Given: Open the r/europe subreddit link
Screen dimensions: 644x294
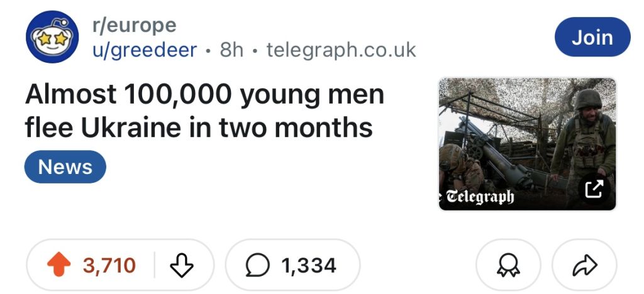Looking at the screenshot, I should tap(134, 26).
